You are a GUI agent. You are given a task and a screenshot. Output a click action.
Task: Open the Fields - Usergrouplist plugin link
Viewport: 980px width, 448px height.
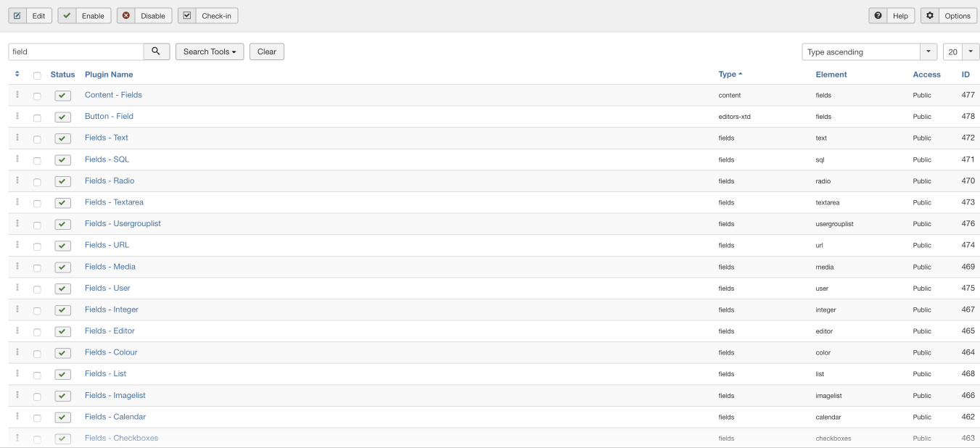click(x=123, y=223)
